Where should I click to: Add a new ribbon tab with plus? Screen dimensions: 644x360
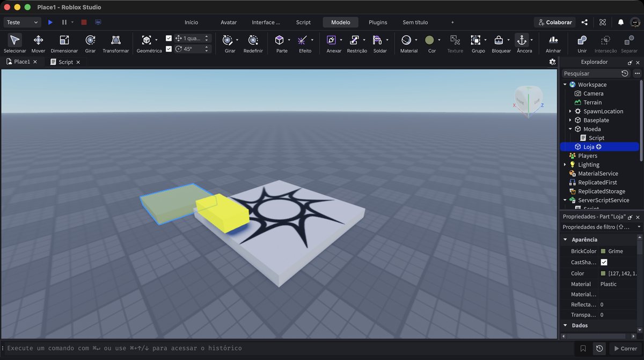click(452, 22)
